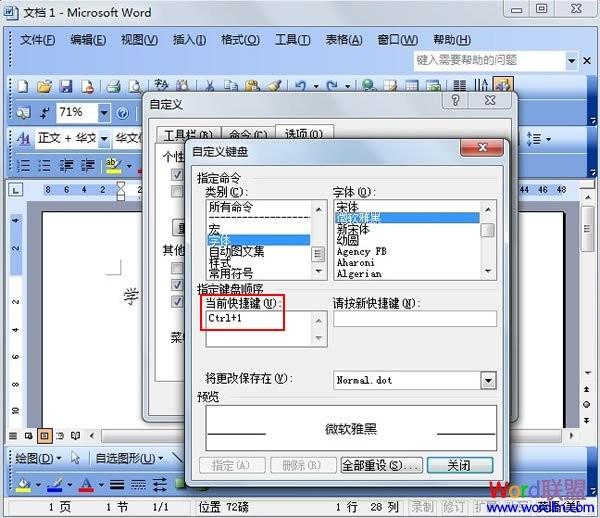Click the Save floppy disk icon
The width and height of the screenshot is (600, 518).
tap(66, 87)
